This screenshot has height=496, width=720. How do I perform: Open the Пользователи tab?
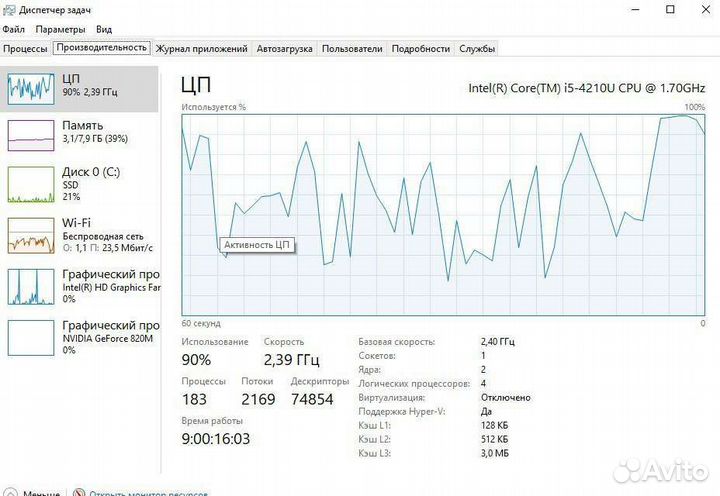tap(352, 49)
